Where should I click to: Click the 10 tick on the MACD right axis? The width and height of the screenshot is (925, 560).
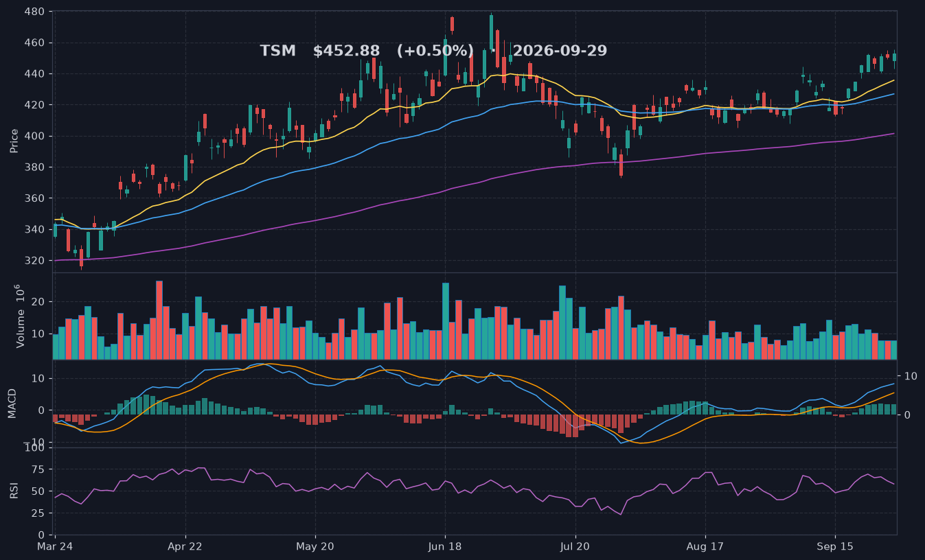tap(911, 376)
